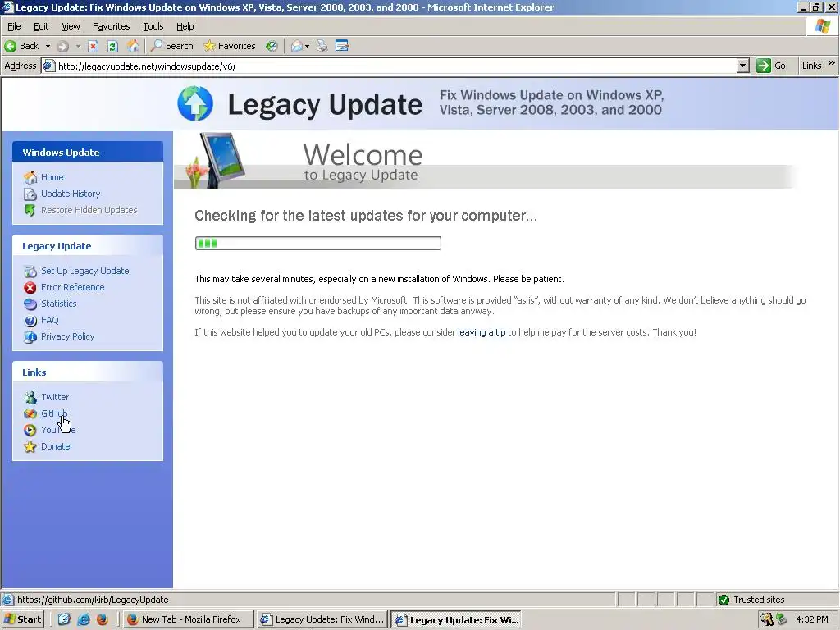Click the Donate star icon
Screen dimensions: 840x630
coord(30,447)
